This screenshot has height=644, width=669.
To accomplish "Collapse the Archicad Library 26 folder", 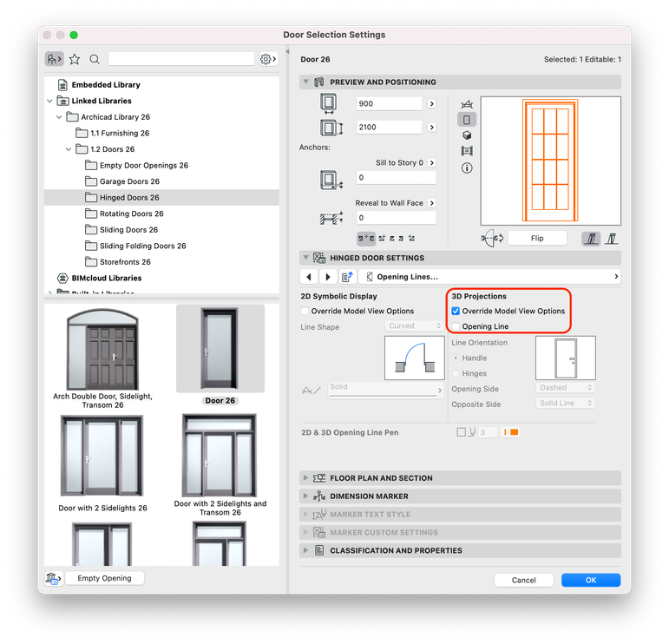I will tap(59, 117).
